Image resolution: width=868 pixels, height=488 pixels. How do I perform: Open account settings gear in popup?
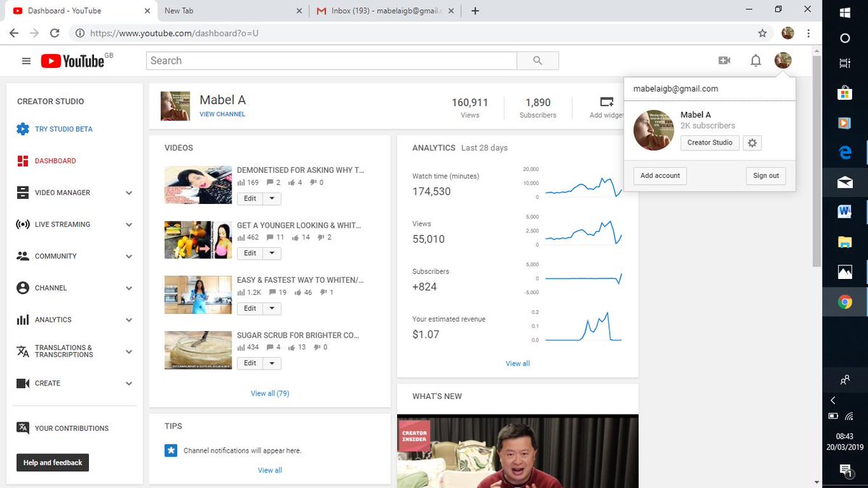[x=752, y=143]
